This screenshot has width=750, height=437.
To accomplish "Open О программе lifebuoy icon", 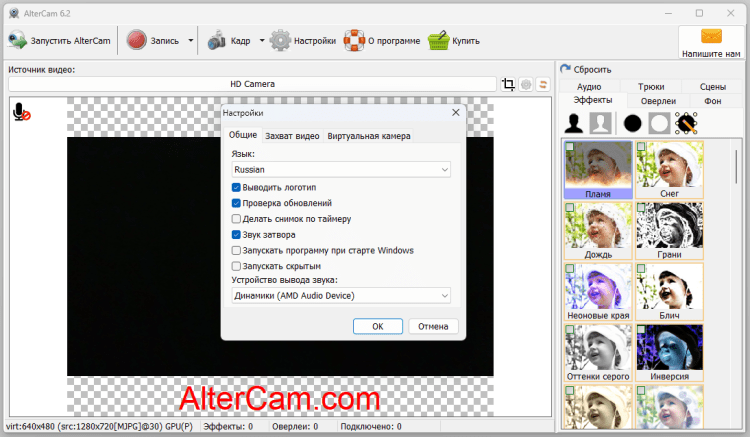I will (x=354, y=40).
